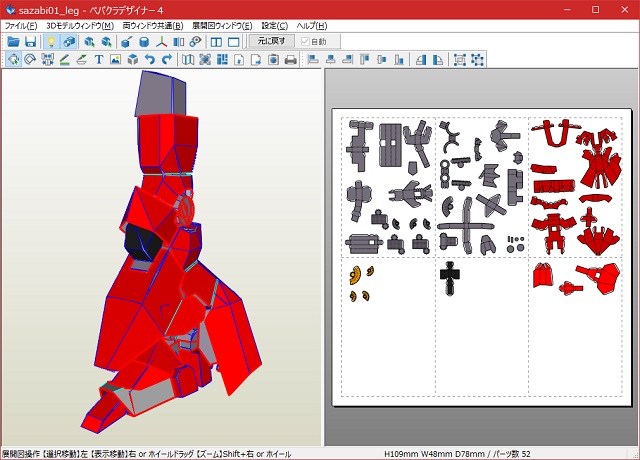Align parts to vertical middle
This screenshot has width=640, height=460.
coord(382,60)
